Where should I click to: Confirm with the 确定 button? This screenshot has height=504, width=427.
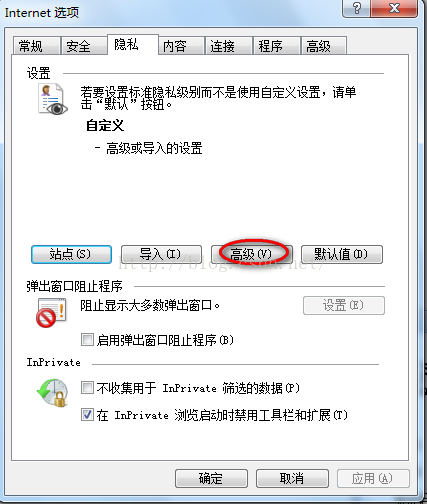pos(211,479)
